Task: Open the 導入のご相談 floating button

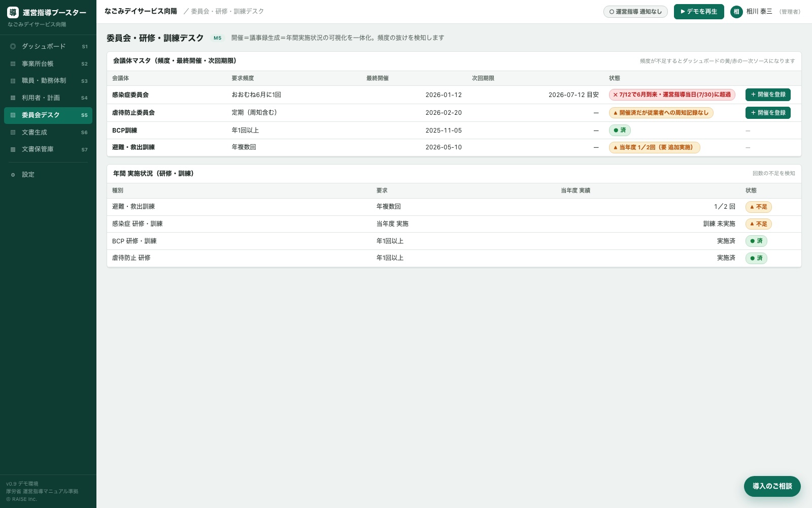Action: tap(772, 486)
